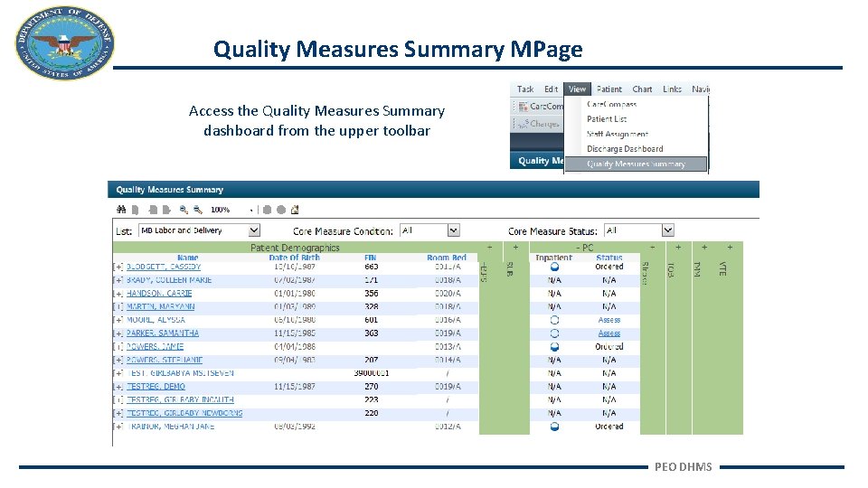Open patient link HANDSON, CARRIE
Screen dimensions: 868x488
[159, 293]
